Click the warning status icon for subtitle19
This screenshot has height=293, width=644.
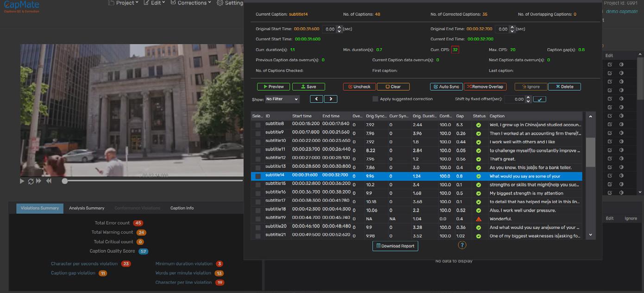point(478,219)
